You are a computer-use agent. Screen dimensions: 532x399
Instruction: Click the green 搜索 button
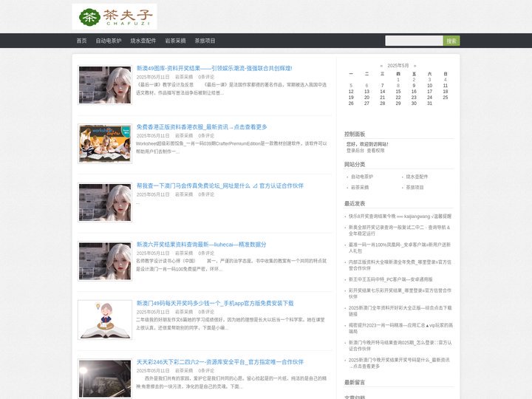click(x=451, y=41)
